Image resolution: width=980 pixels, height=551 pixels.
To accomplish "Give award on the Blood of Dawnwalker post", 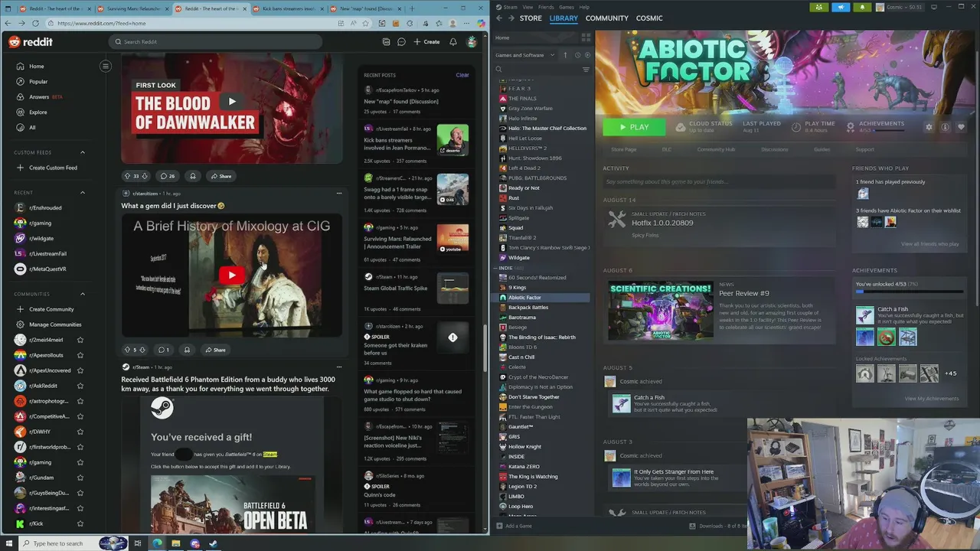I will tap(193, 176).
